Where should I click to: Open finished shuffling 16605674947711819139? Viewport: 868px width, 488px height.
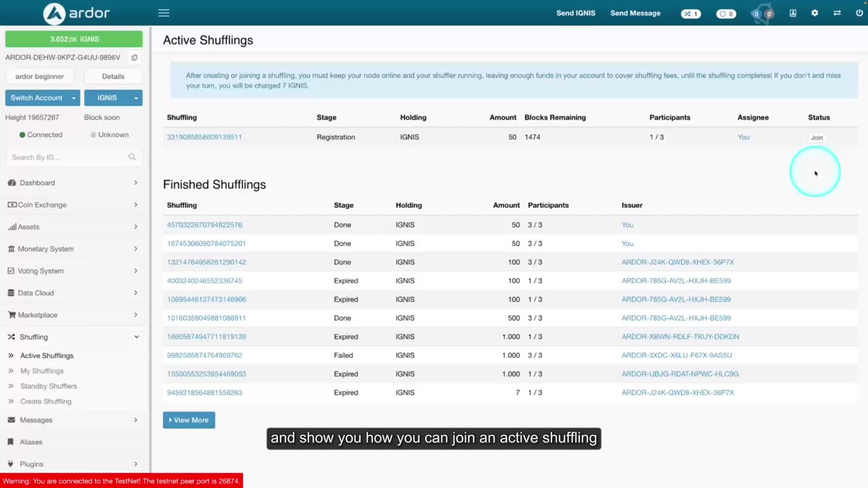206,337
